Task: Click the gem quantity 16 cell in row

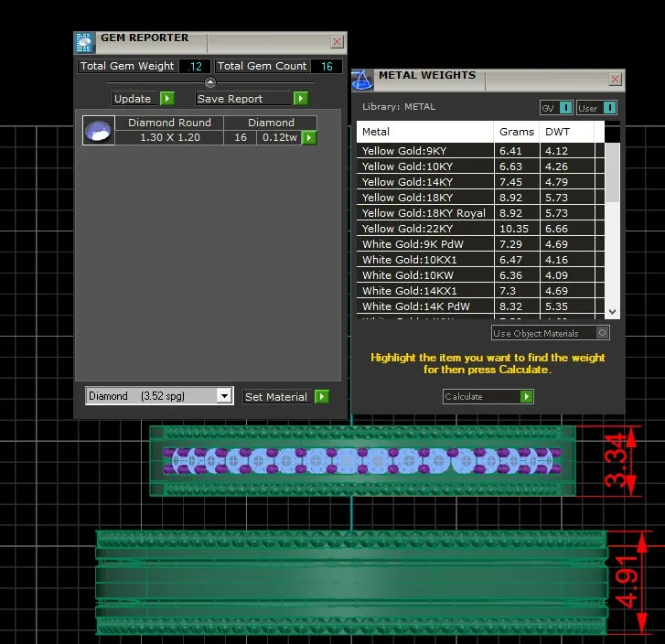Action: [x=241, y=137]
